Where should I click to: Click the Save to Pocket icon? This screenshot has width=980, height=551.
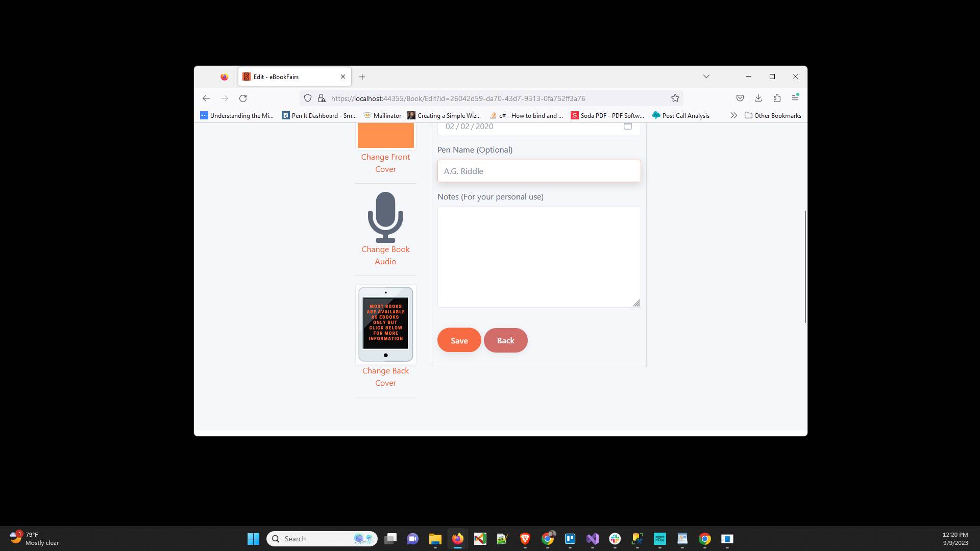740,98
